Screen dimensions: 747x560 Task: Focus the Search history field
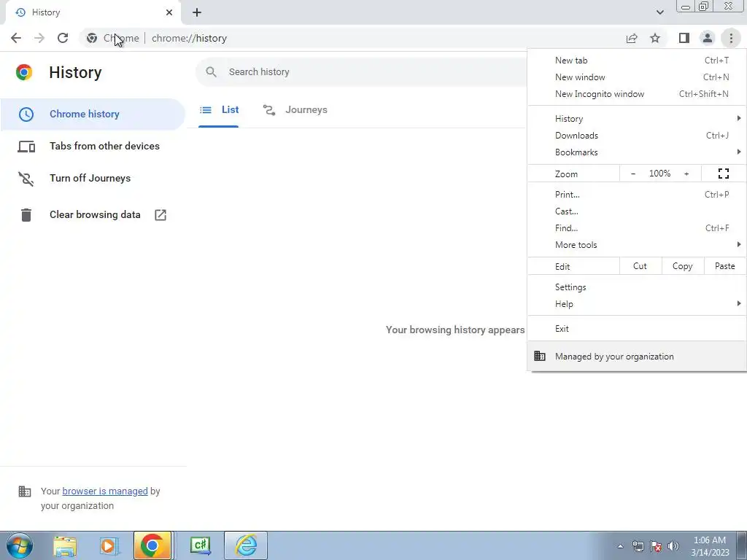(362, 72)
